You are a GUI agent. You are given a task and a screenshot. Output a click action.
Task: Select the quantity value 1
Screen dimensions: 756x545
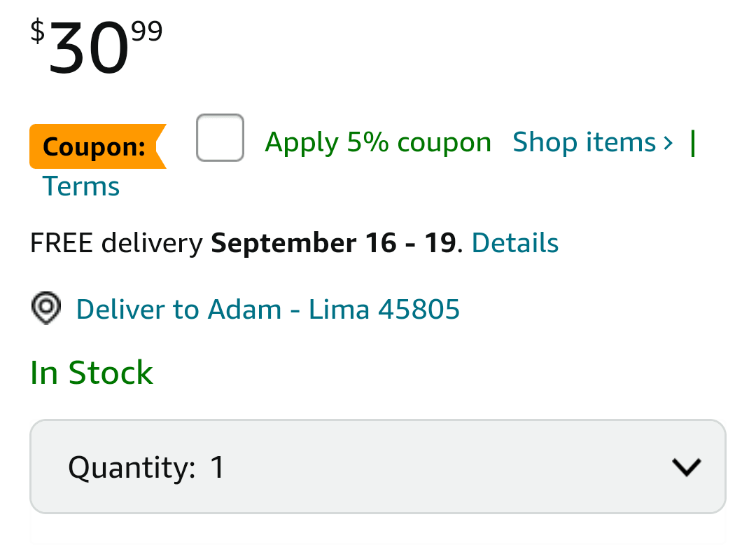[218, 467]
